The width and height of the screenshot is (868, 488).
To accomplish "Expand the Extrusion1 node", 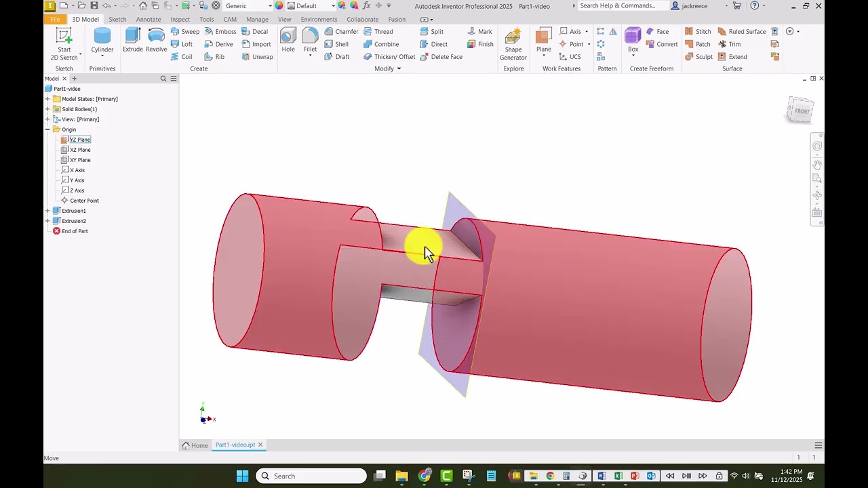I will pyautogui.click(x=47, y=211).
